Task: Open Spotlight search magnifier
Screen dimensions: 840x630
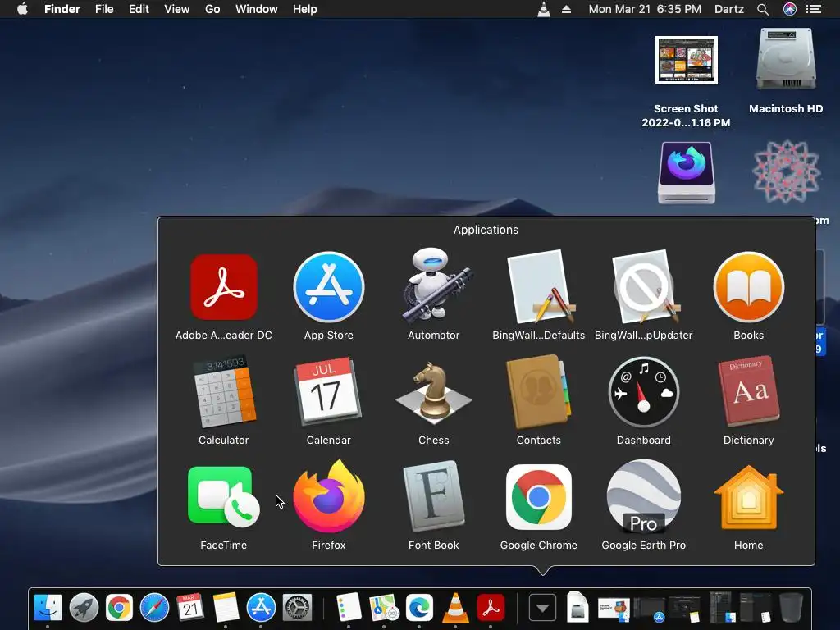Action: [763, 9]
